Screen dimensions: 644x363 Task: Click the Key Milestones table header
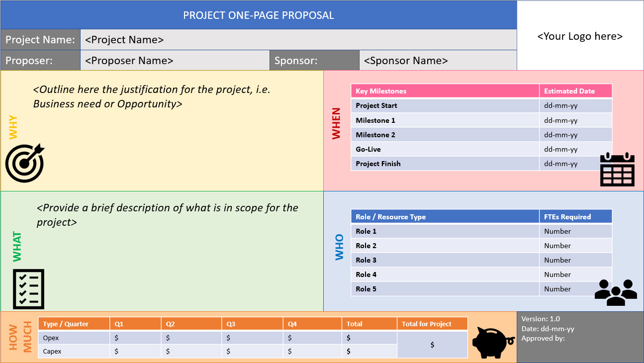pos(445,91)
